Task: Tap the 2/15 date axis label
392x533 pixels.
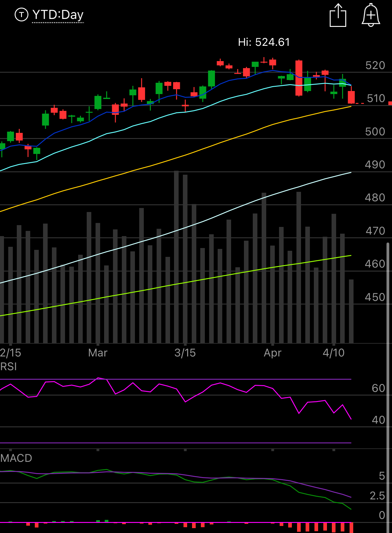Action: [11, 353]
